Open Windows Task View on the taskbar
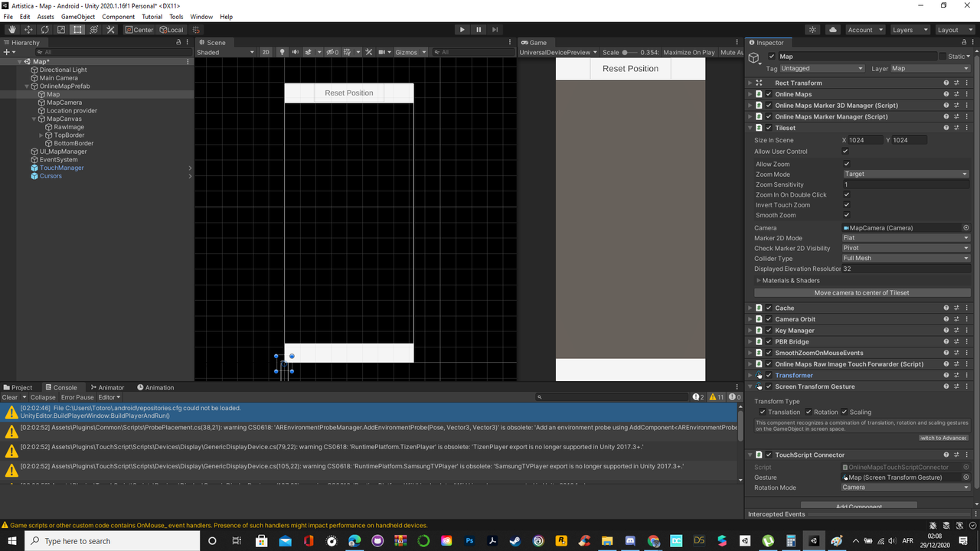Viewport: 980px width, 551px height. [x=237, y=541]
